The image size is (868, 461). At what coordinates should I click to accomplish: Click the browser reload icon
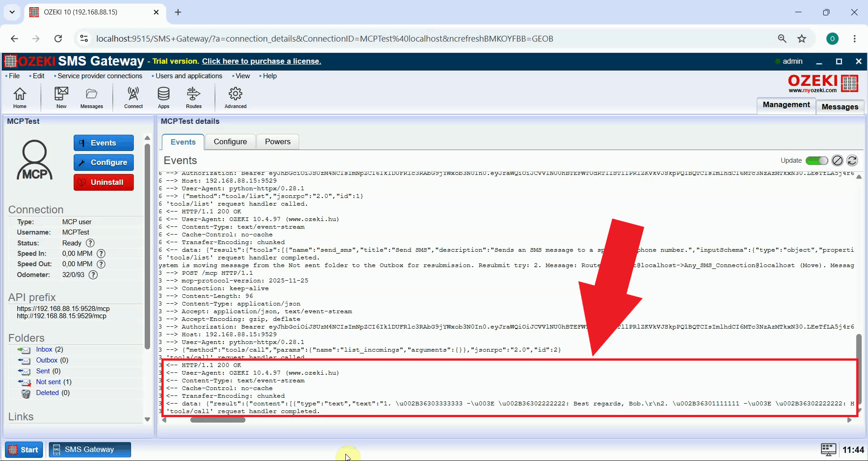(58, 38)
